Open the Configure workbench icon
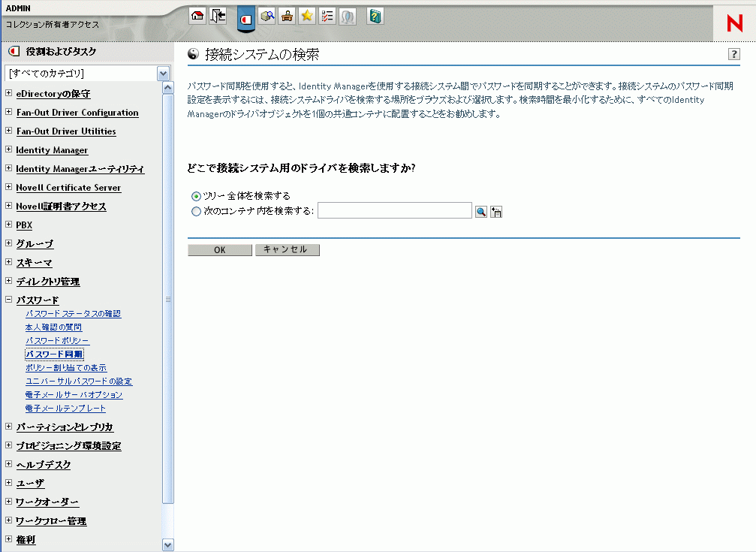The height and width of the screenshot is (552, 756). [286, 15]
